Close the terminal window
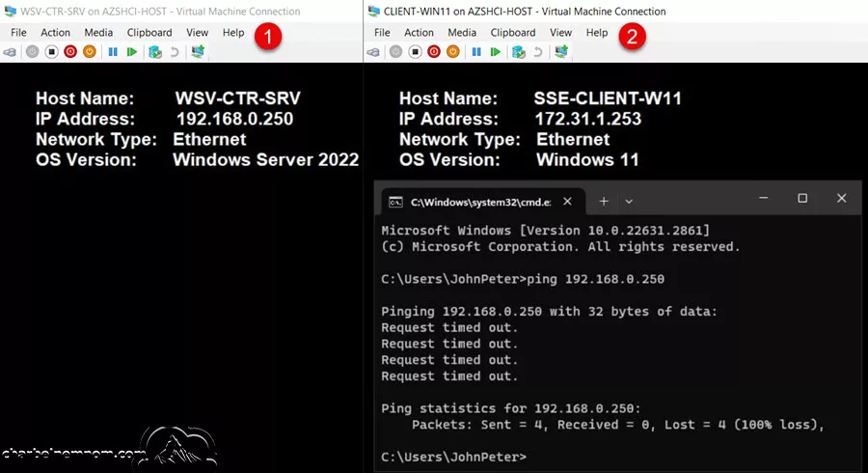 841,198
